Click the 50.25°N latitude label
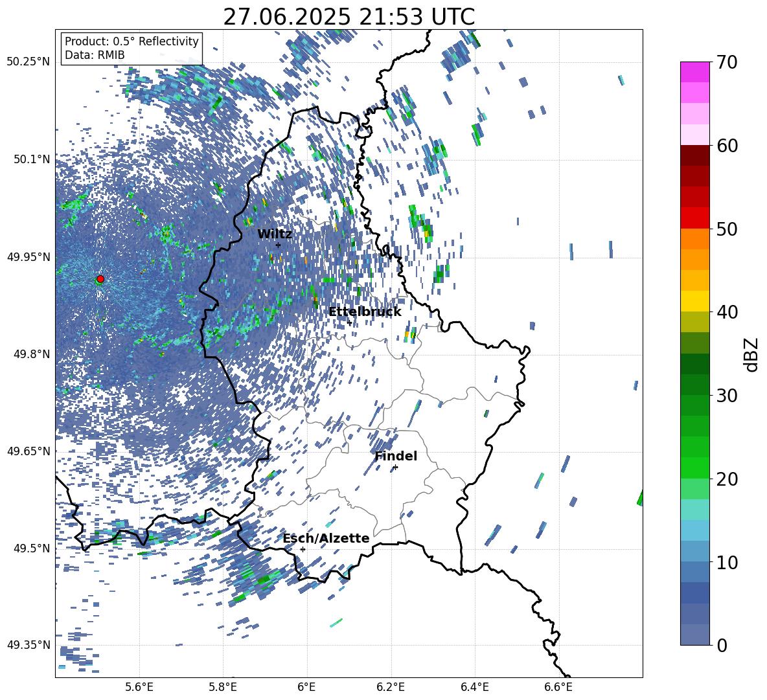This screenshot has width=767, height=700. click(29, 62)
